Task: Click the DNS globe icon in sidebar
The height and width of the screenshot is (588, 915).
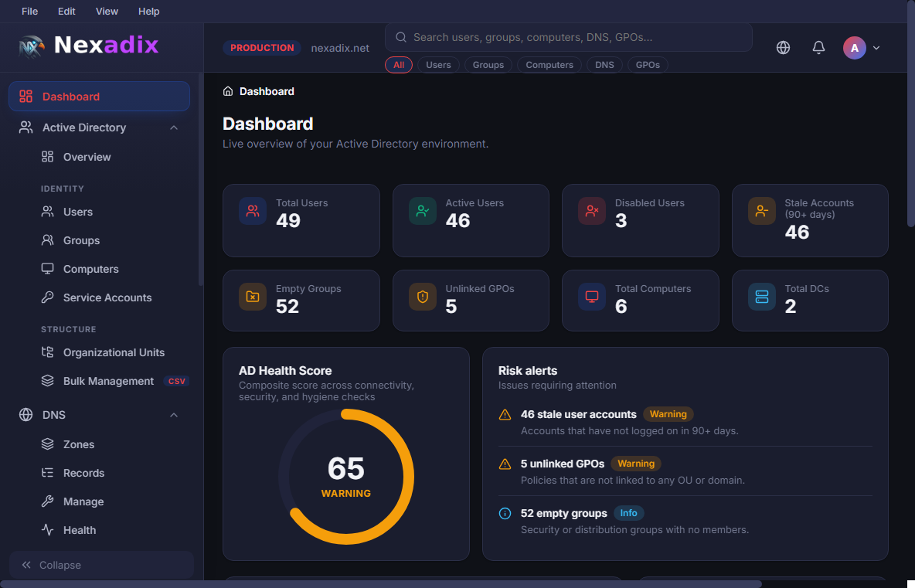Action: [x=26, y=414]
